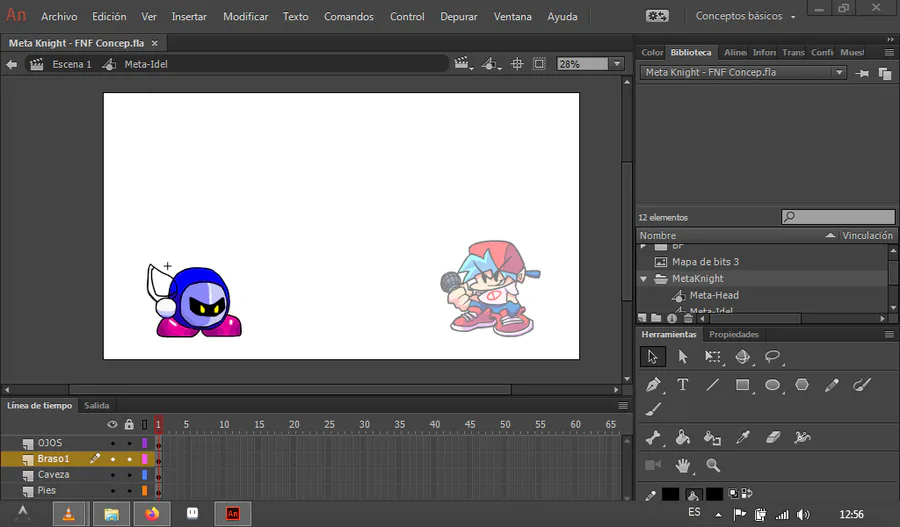Open Edit Scene dropdown
Image resolution: width=900 pixels, height=527 pixels.
(x=464, y=64)
